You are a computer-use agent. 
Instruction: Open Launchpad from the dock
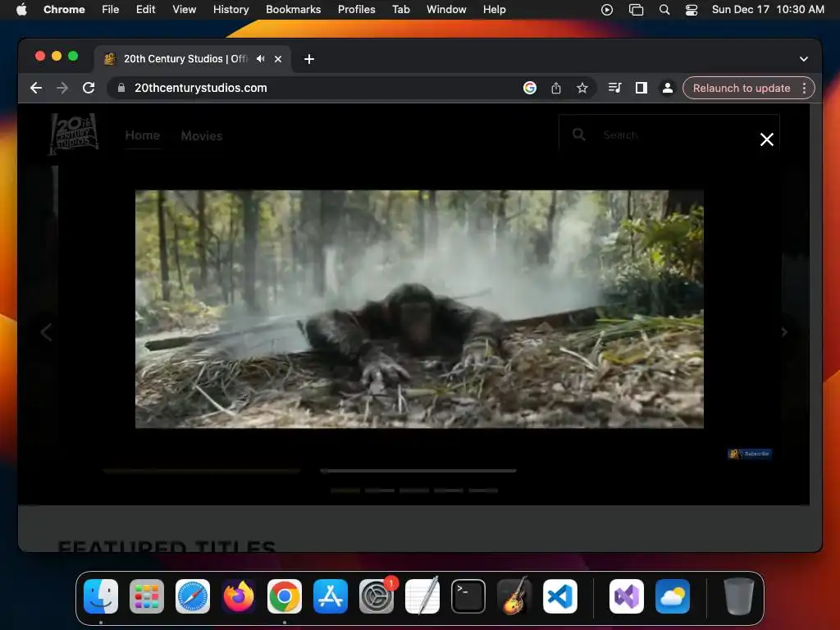[x=147, y=596]
